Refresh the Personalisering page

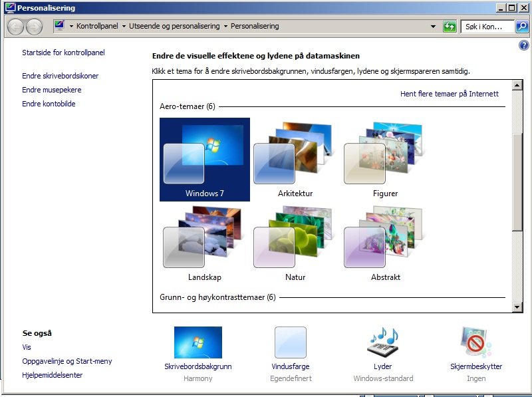(450, 27)
